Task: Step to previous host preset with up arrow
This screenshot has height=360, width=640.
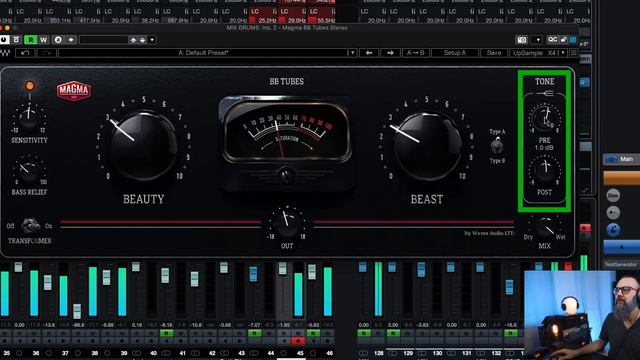Action: (133, 40)
